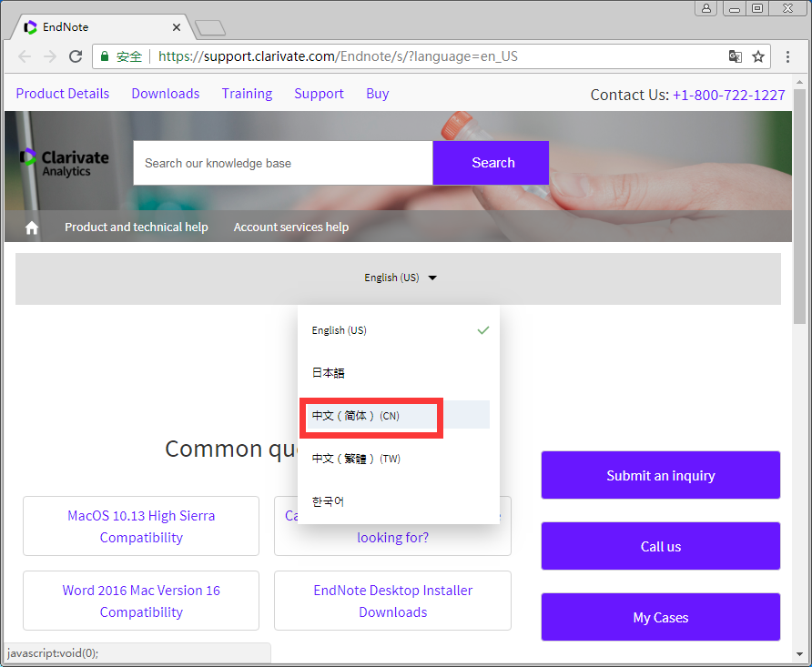Open the My Cases button

coord(661,617)
